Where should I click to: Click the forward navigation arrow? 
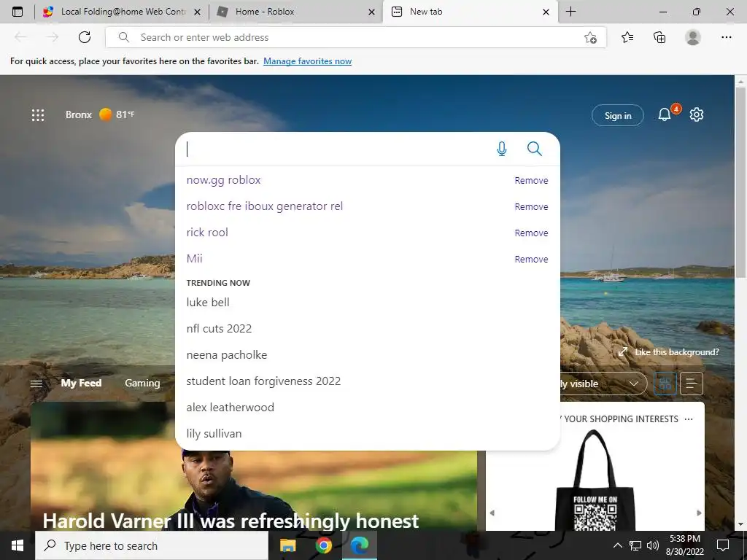(53, 37)
